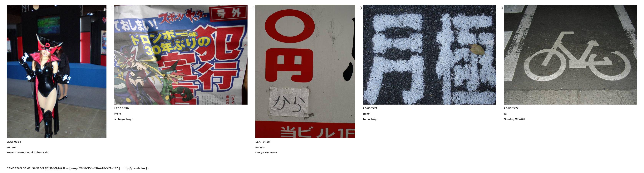Click the LEAF 0571 label
Image resolution: width=644 pixels, height=173 pixels.
(x=370, y=108)
